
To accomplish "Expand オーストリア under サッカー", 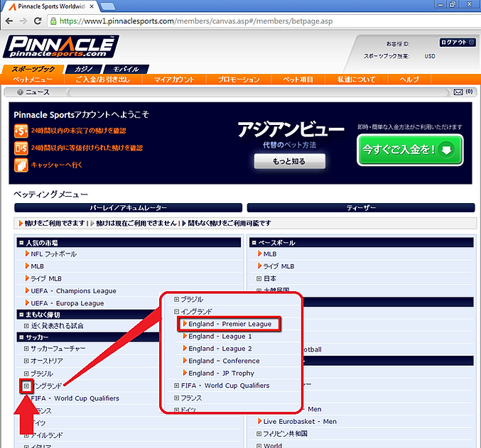I will coord(26,361).
